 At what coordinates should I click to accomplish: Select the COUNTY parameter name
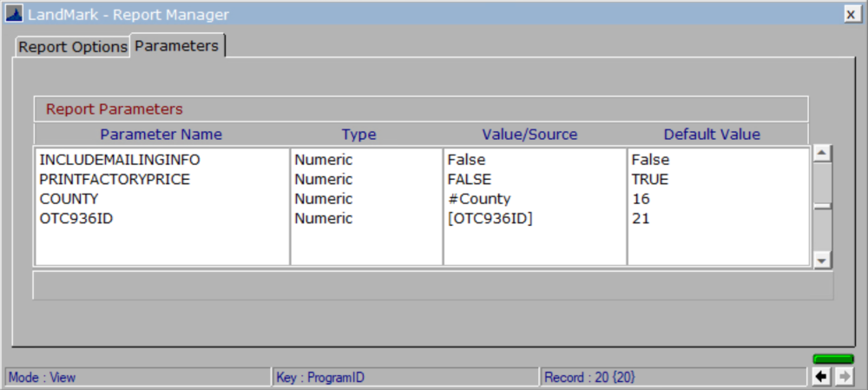[x=69, y=199]
